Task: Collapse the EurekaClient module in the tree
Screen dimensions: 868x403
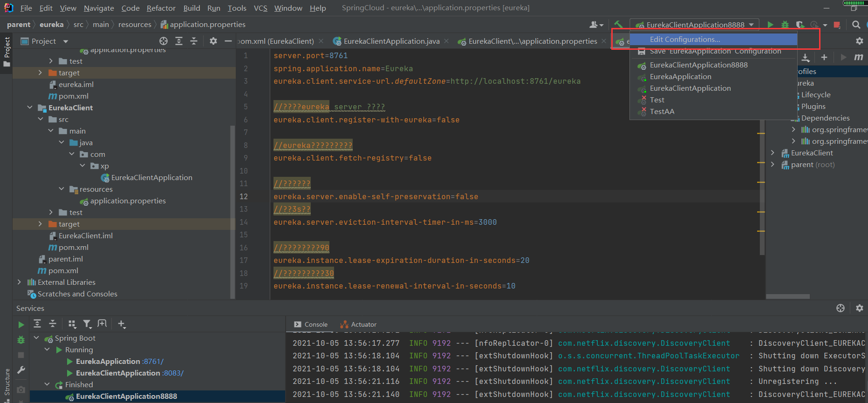Action: pos(30,107)
